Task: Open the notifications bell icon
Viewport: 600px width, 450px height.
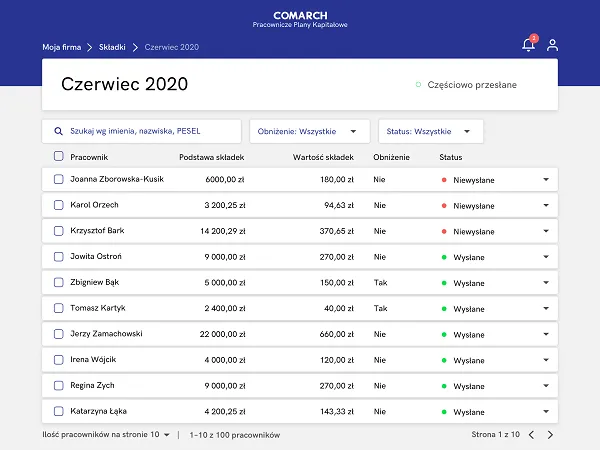Action: coord(528,44)
